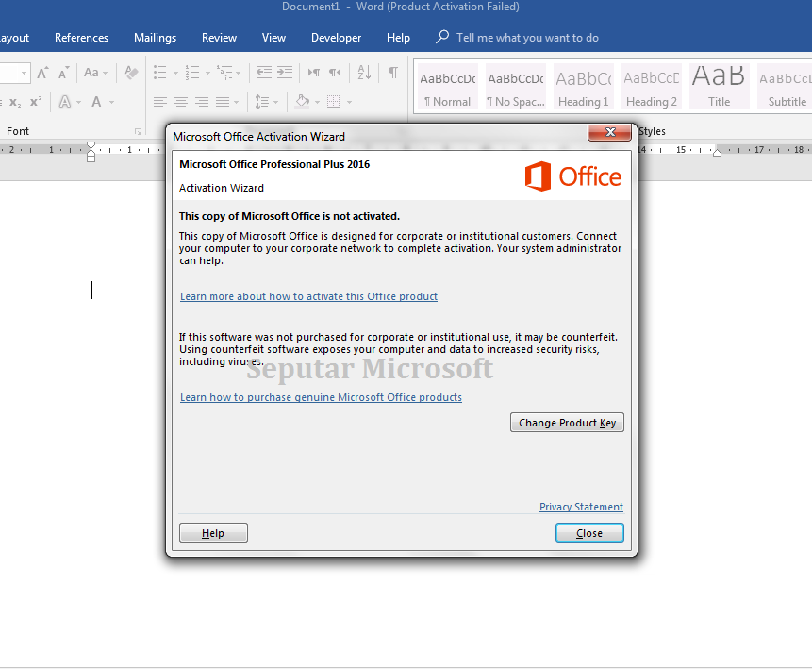Image resolution: width=812 pixels, height=669 pixels.
Task: Justify the text
Action: tap(223, 102)
